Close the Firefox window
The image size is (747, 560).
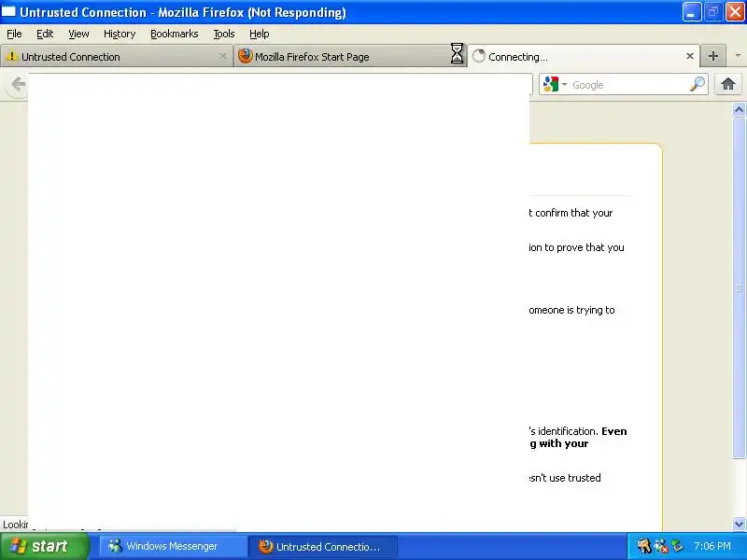tap(735, 12)
